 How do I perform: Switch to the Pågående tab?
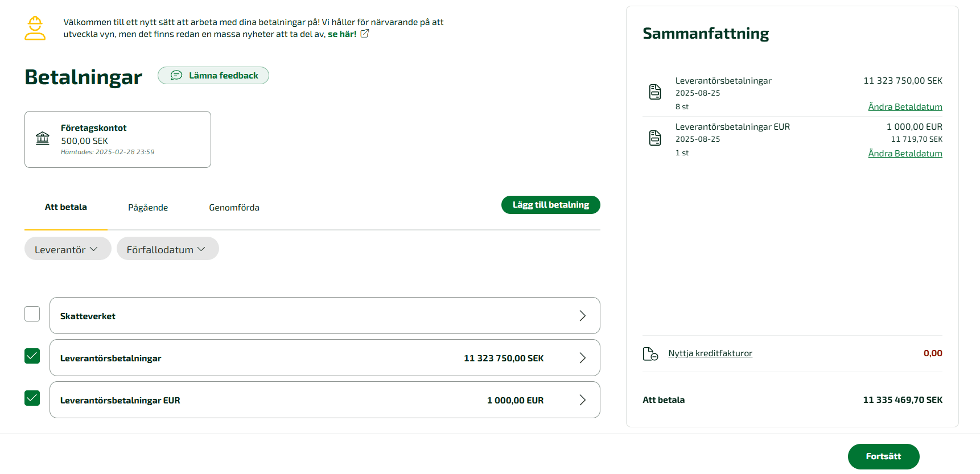(x=148, y=208)
